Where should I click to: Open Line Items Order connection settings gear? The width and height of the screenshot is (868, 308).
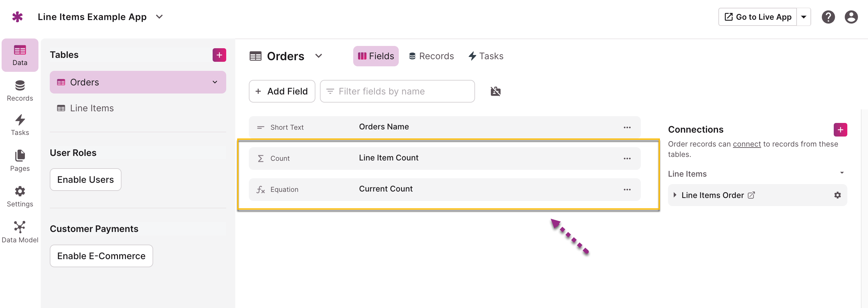837,195
